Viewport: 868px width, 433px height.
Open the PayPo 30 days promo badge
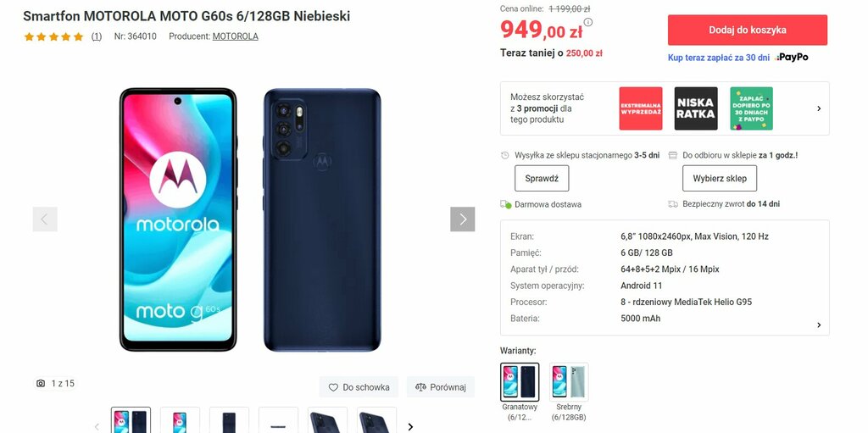751,108
